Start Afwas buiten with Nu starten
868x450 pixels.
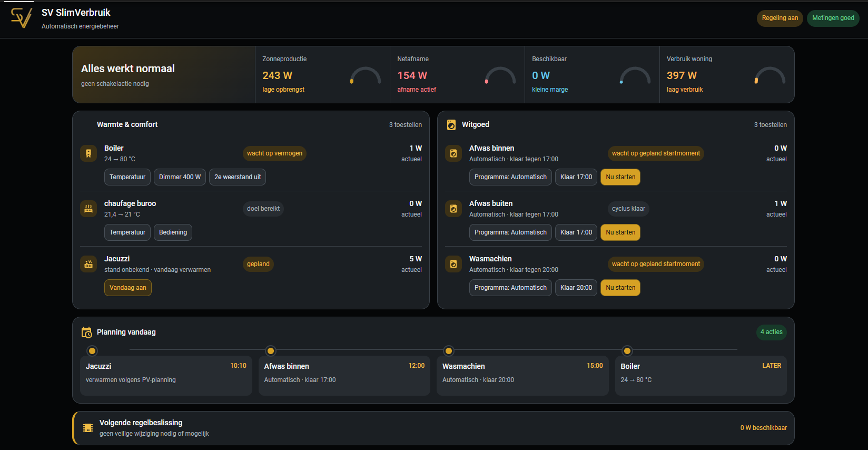click(x=620, y=232)
